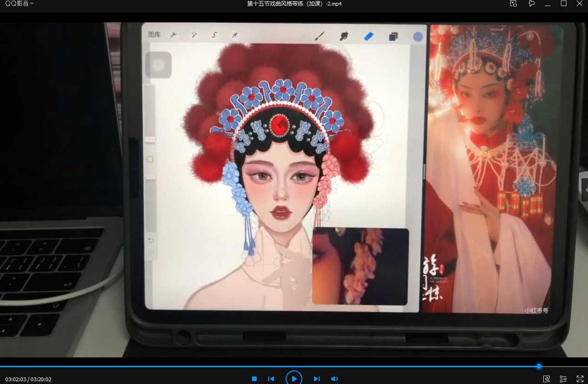
Task: Activate the Selection tool
Action: (x=214, y=35)
